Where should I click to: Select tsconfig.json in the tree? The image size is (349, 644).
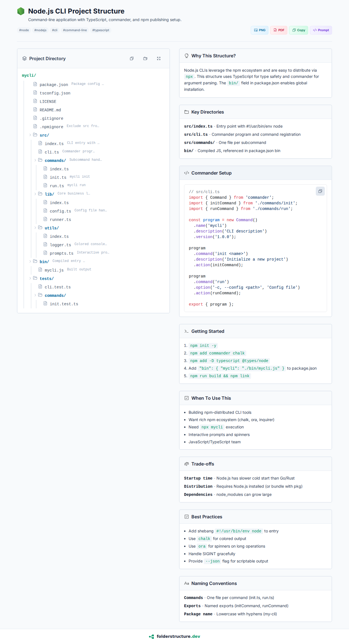[55, 93]
